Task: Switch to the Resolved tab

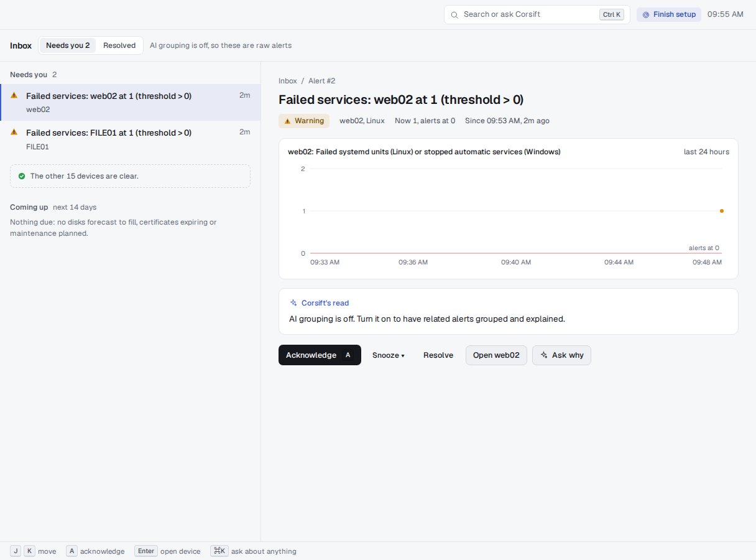Action: [x=119, y=45]
